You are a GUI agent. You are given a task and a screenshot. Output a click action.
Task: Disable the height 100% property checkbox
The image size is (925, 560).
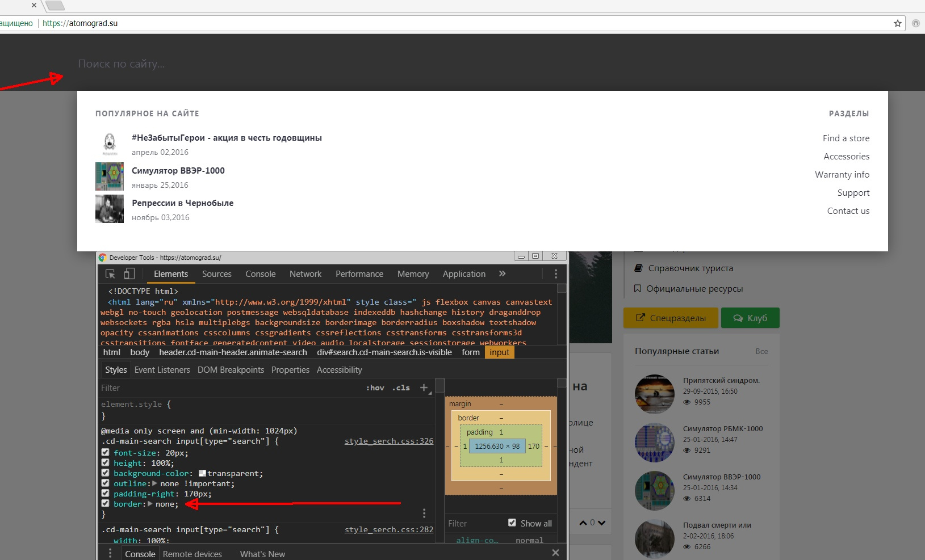[x=105, y=462]
